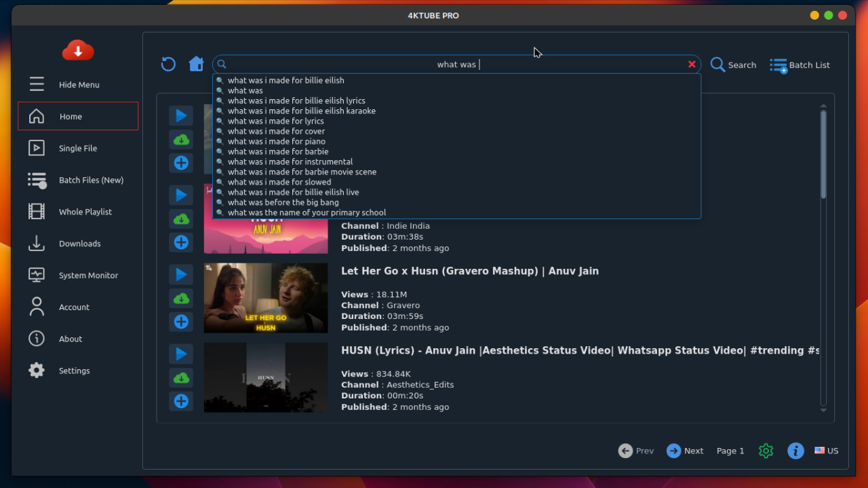
Task: Select suggestion "what was i made for piano"
Action: click(x=276, y=141)
